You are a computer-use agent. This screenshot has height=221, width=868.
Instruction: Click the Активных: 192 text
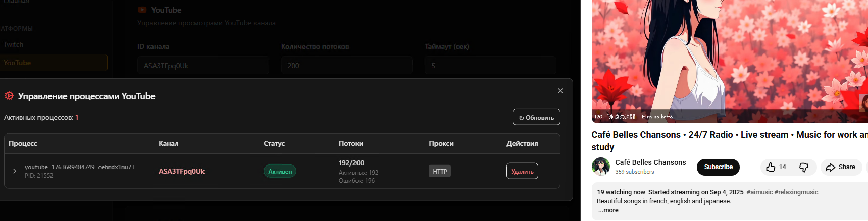pos(359,173)
